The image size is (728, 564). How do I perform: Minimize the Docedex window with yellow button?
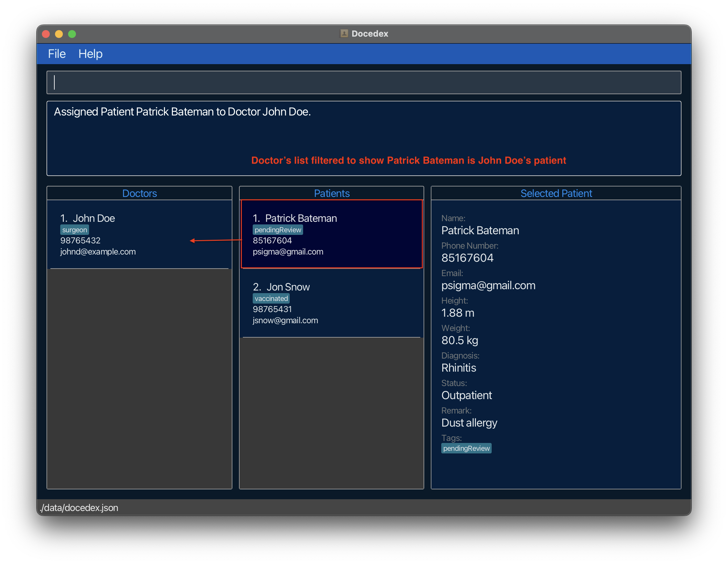(x=59, y=34)
